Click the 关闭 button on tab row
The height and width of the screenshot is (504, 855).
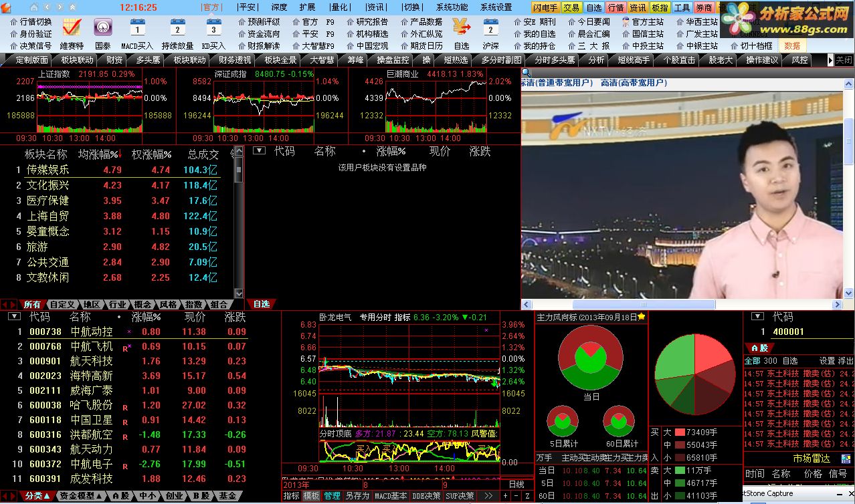coord(844,59)
